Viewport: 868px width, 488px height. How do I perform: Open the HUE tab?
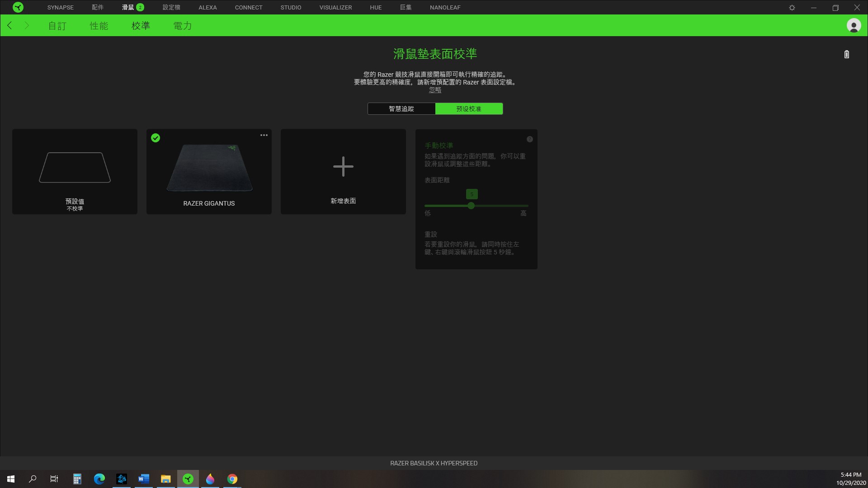point(376,7)
